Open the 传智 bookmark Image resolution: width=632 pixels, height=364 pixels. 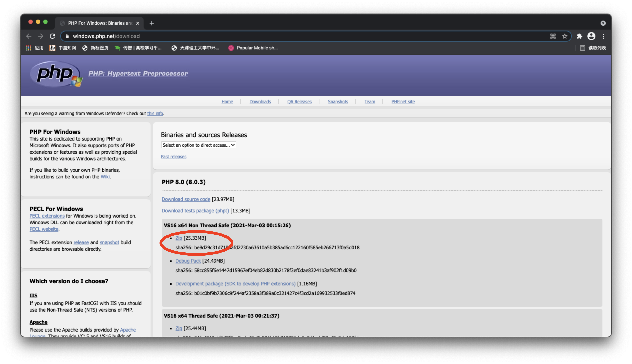click(x=138, y=48)
